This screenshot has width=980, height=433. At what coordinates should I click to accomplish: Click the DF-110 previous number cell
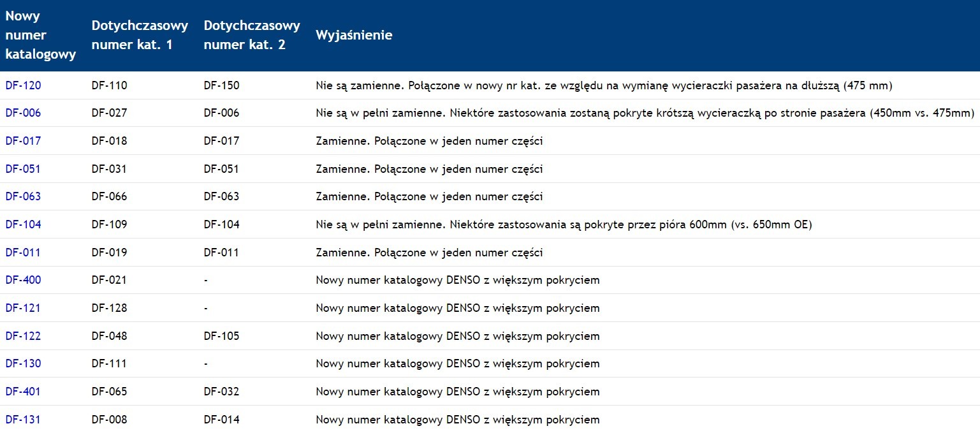pos(109,85)
